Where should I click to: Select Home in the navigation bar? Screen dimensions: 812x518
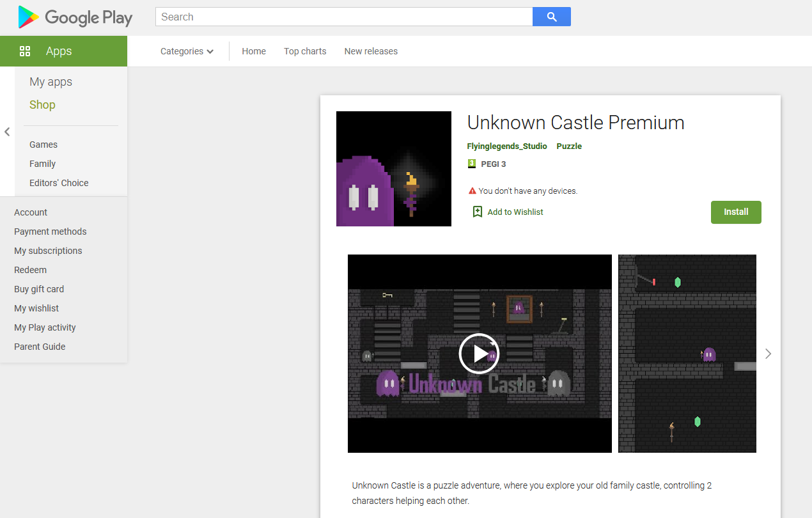pyautogui.click(x=254, y=51)
